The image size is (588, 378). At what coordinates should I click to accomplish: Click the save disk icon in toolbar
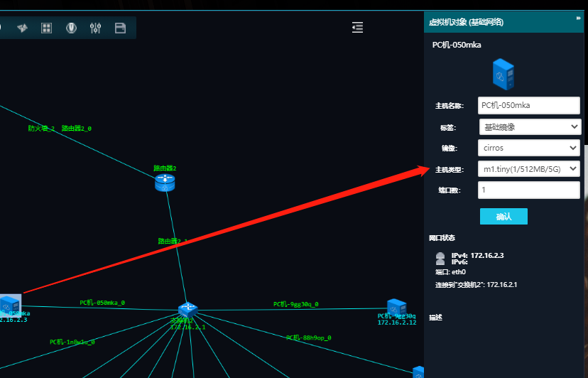pyautogui.click(x=121, y=28)
